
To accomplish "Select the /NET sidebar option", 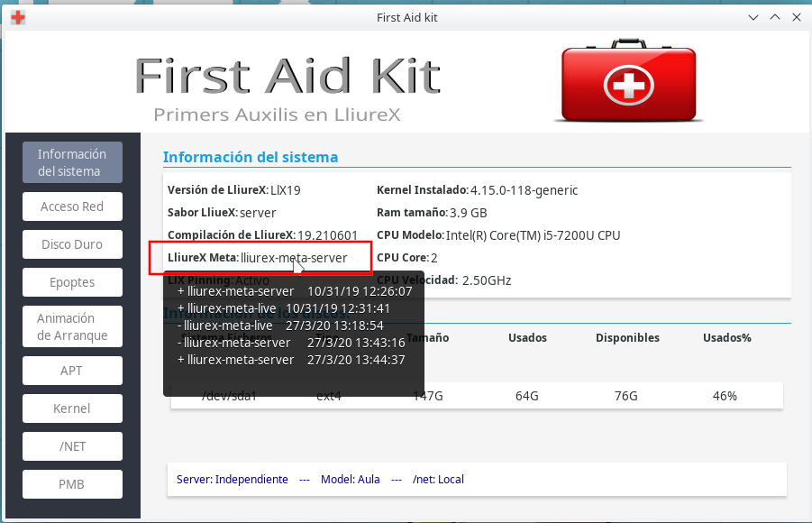I will tap(72, 446).
